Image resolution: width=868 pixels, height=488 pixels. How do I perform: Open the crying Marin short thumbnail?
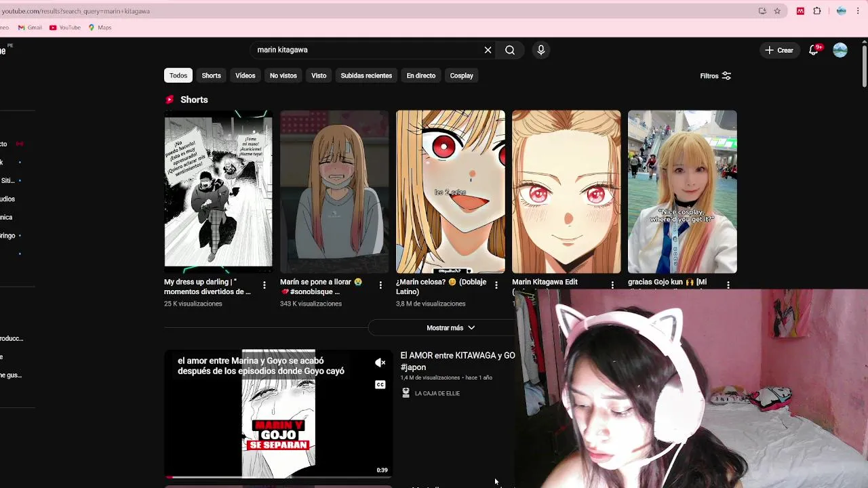334,192
